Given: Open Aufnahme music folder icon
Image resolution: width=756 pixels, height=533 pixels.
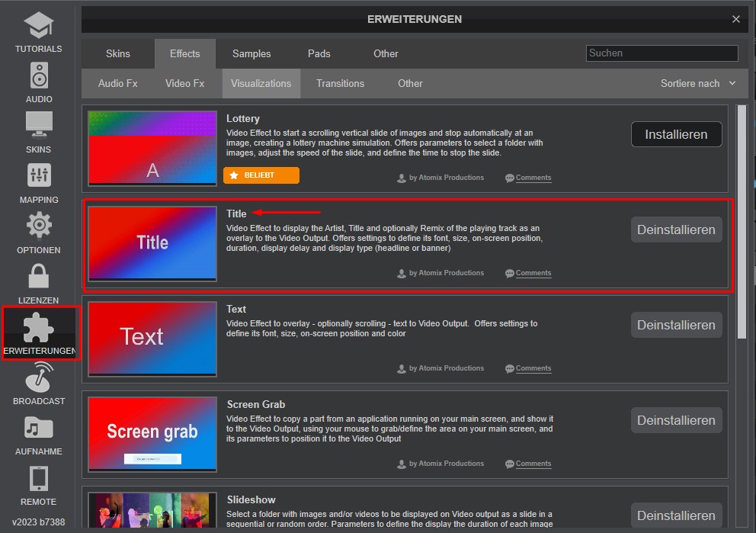Looking at the screenshot, I should point(39,428).
